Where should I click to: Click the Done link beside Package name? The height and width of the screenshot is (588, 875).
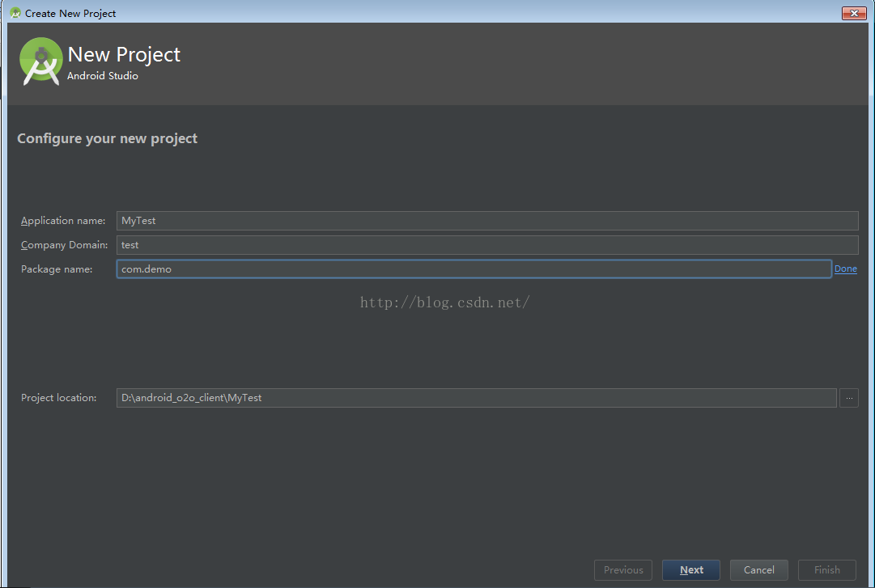pos(845,269)
